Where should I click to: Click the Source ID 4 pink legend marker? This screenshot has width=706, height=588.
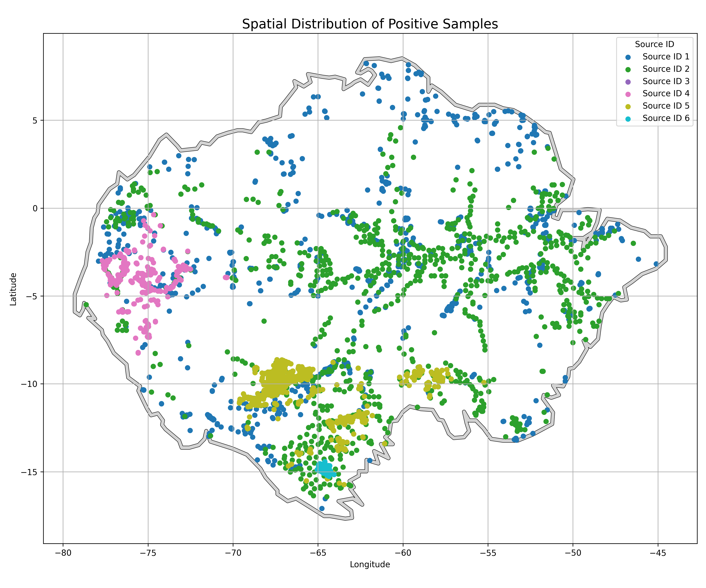[x=628, y=94]
